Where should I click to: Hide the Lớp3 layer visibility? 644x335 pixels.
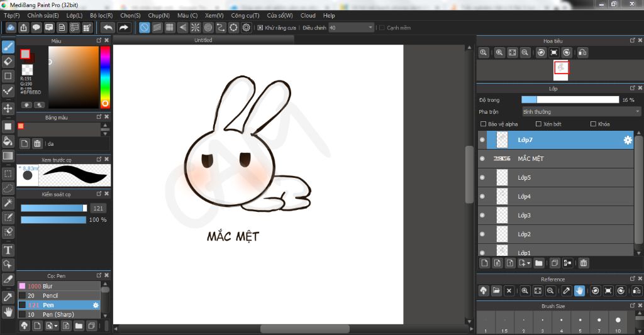(x=482, y=215)
